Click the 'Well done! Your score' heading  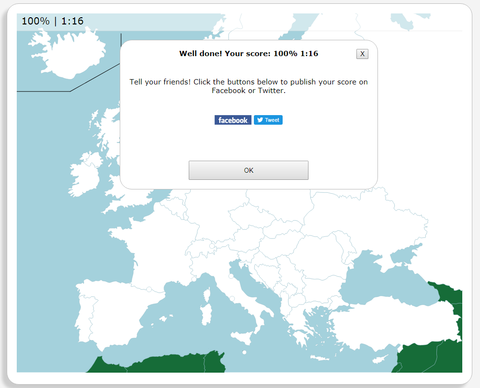point(249,54)
